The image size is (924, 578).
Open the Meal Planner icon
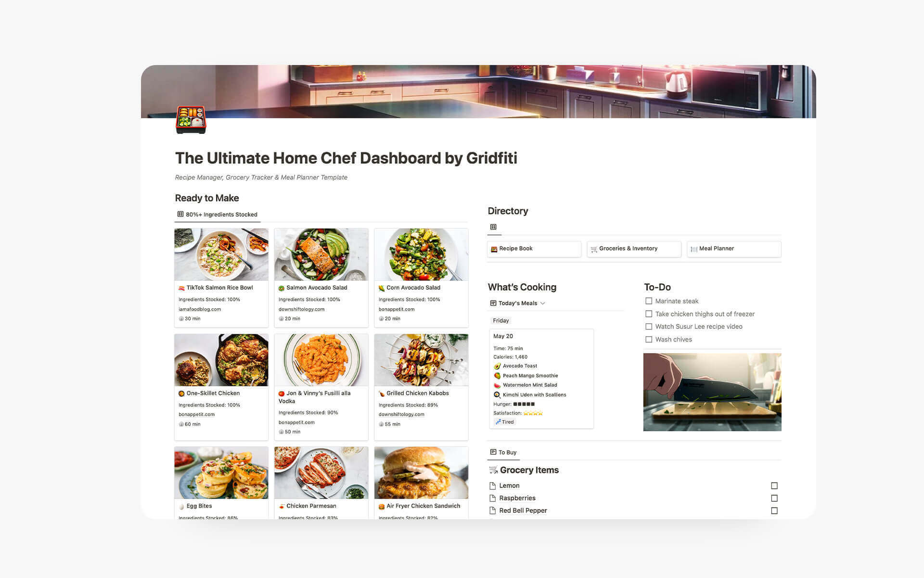pos(694,248)
